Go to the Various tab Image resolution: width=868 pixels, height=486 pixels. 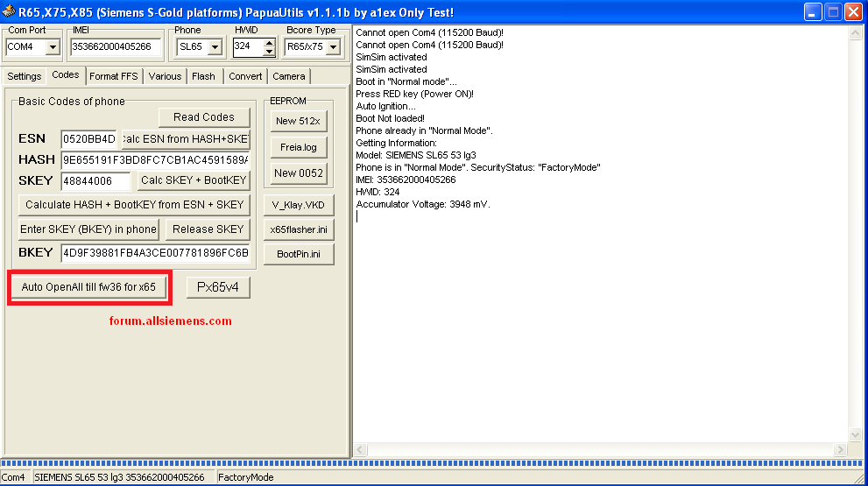[165, 76]
